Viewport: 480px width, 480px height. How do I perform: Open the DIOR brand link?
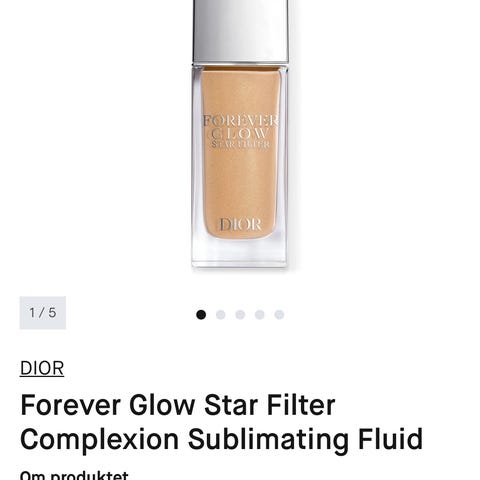point(42,368)
